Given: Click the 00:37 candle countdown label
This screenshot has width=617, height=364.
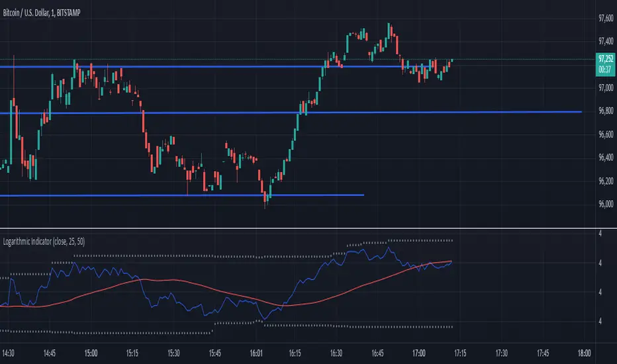Looking at the screenshot, I should pyautogui.click(x=605, y=69).
